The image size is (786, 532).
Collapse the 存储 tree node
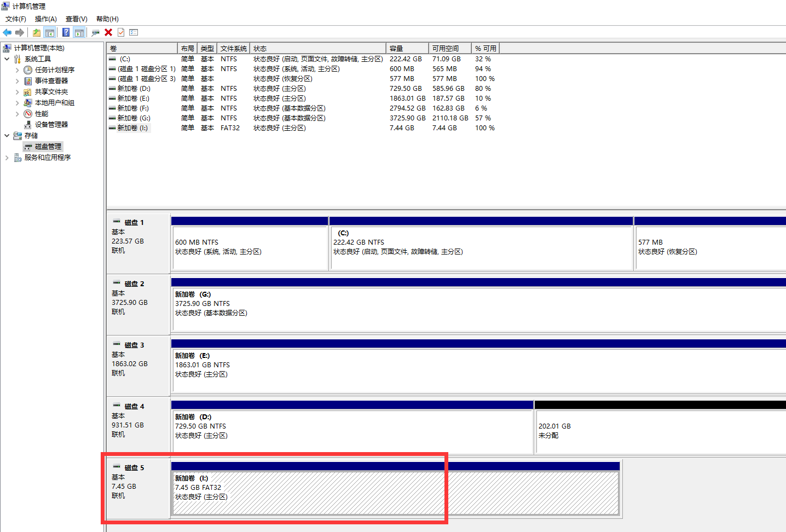click(x=7, y=136)
